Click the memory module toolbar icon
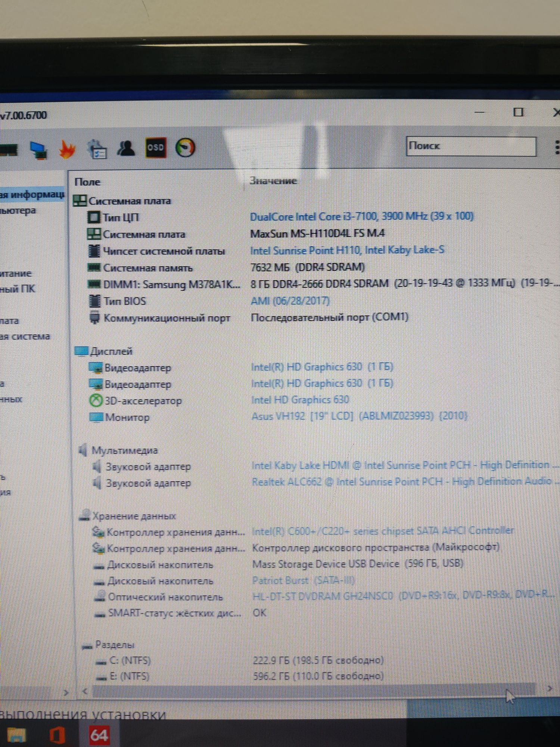560x747 pixels. point(9,150)
